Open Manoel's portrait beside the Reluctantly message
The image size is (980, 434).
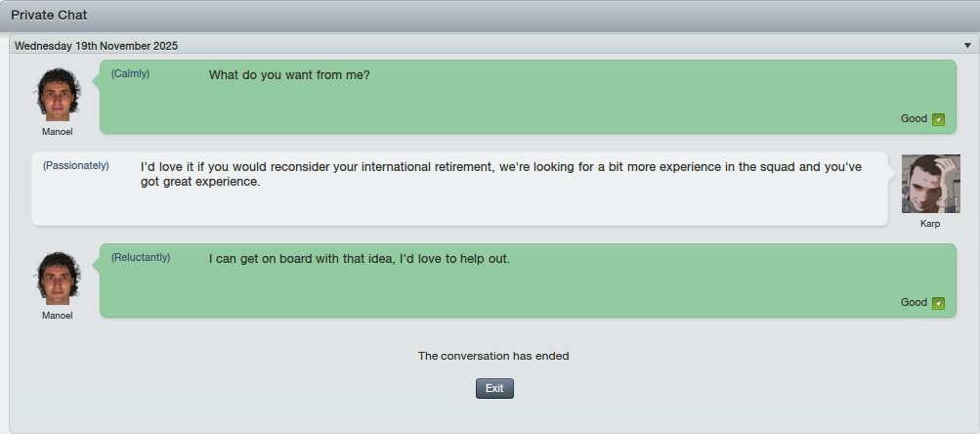click(x=58, y=279)
